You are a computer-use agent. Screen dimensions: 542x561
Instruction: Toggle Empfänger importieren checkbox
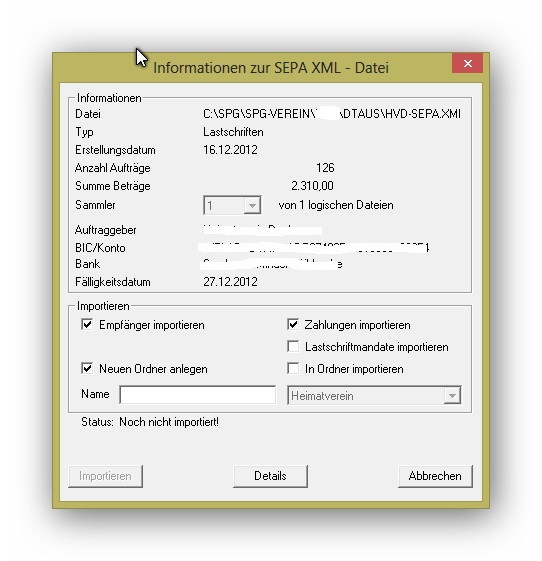coord(87,325)
